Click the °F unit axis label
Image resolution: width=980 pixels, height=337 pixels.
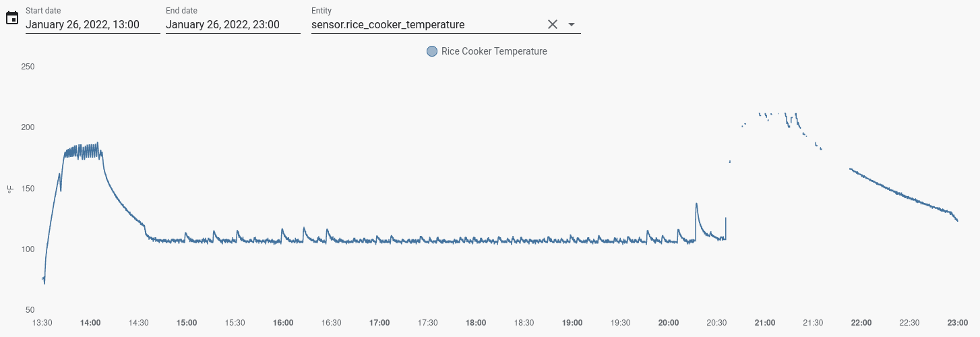(11, 189)
